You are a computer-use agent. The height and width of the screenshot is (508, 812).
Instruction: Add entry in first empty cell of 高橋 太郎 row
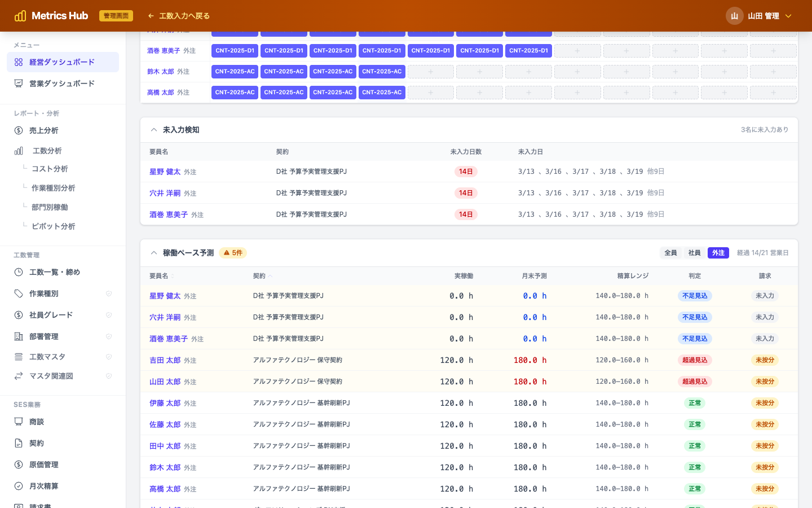tap(431, 93)
